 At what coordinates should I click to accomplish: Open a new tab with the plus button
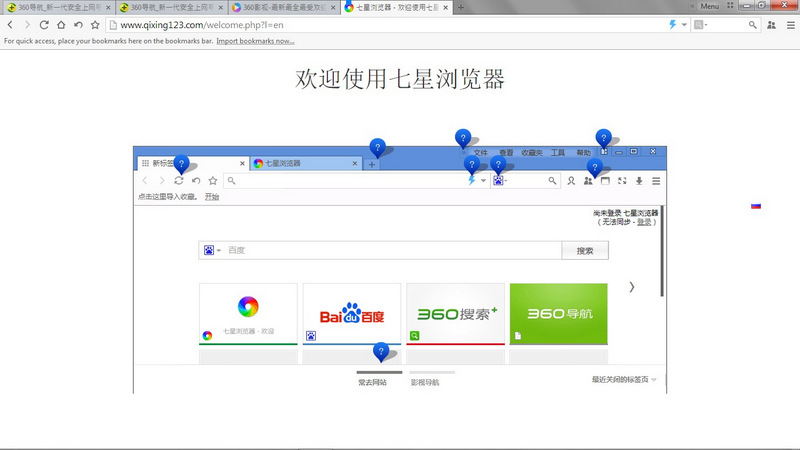pyautogui.click(x=461, y=7)
